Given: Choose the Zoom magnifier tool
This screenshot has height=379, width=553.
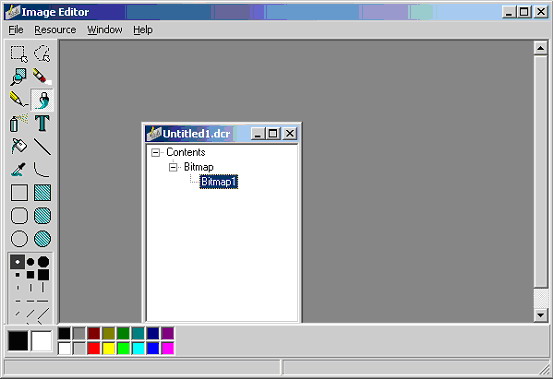Looking at the screenshot, I should (x=19, y=77).
